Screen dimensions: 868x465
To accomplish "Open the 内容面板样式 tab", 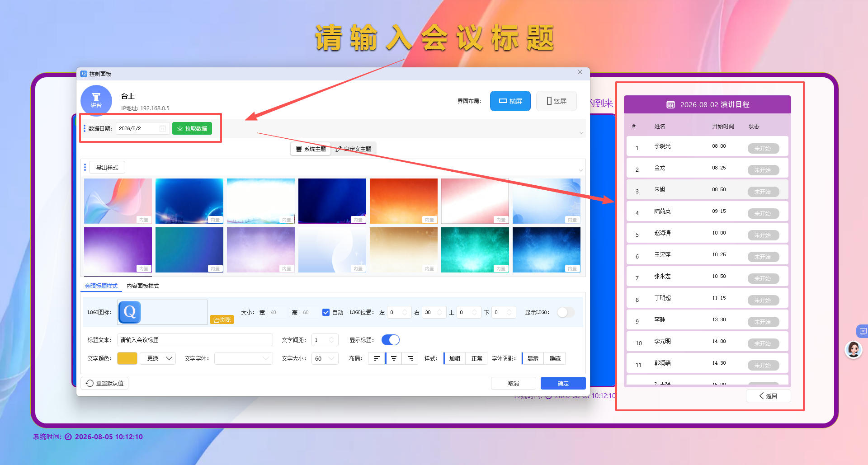I will coord(143,286).
